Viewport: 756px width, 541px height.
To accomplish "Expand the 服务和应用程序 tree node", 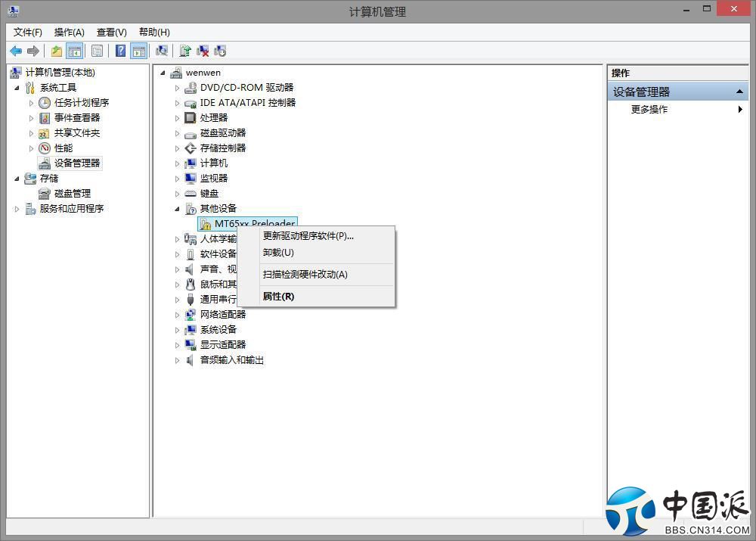I will pos(17,209).
